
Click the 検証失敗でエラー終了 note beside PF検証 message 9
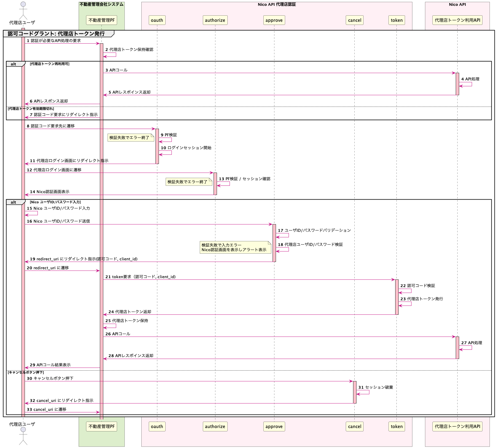[x=131, y=138]
